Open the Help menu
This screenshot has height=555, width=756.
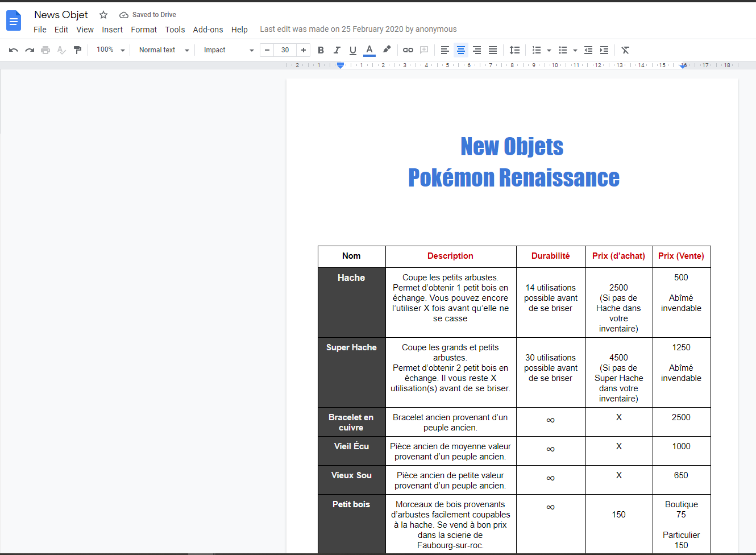(x=239, y=30)
